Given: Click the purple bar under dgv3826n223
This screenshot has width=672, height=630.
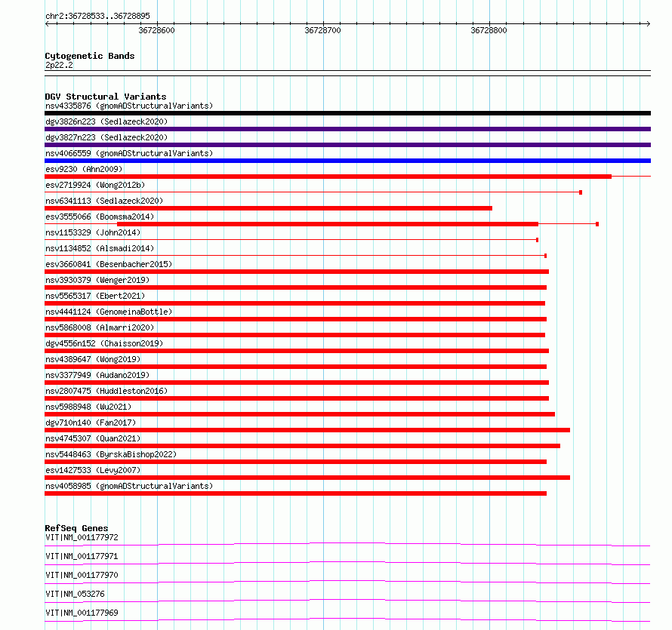Looking at the screenshot, I should 347,129.
